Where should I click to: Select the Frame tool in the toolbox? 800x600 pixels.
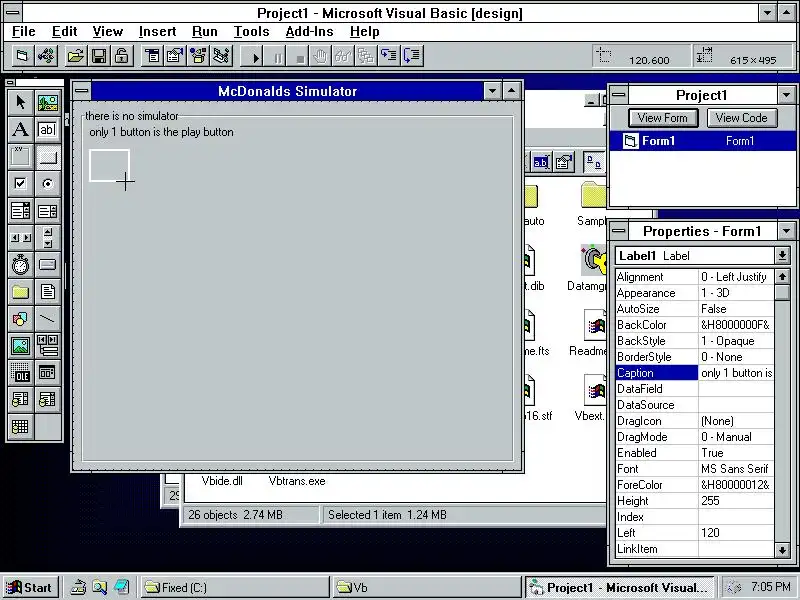pyautogui.click(x=20, y=157)
